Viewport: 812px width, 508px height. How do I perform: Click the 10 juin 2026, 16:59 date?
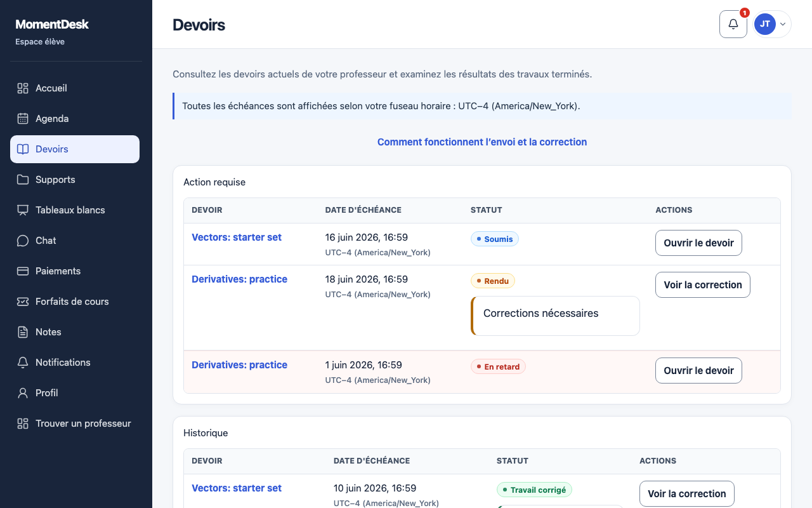click(375, 488)
